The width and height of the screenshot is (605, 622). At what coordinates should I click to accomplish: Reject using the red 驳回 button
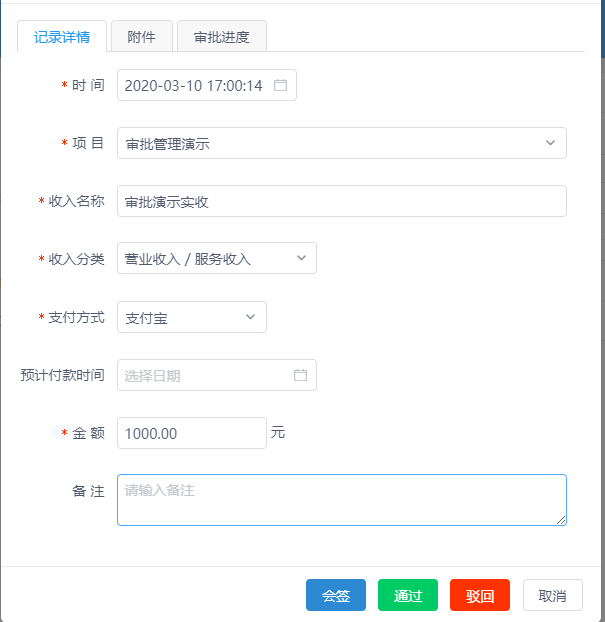tap(480, 595)
